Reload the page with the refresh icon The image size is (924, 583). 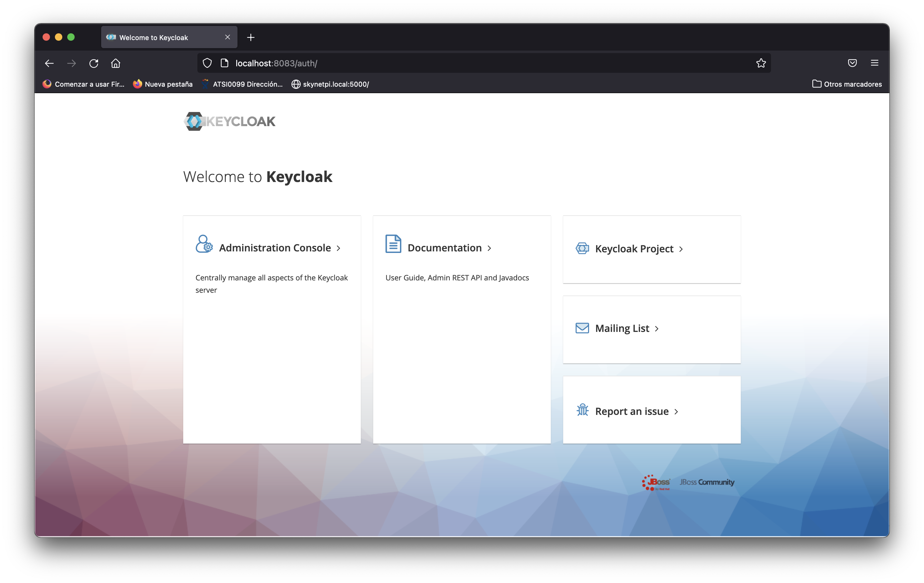pyautogui.click(x=94, y=63)
